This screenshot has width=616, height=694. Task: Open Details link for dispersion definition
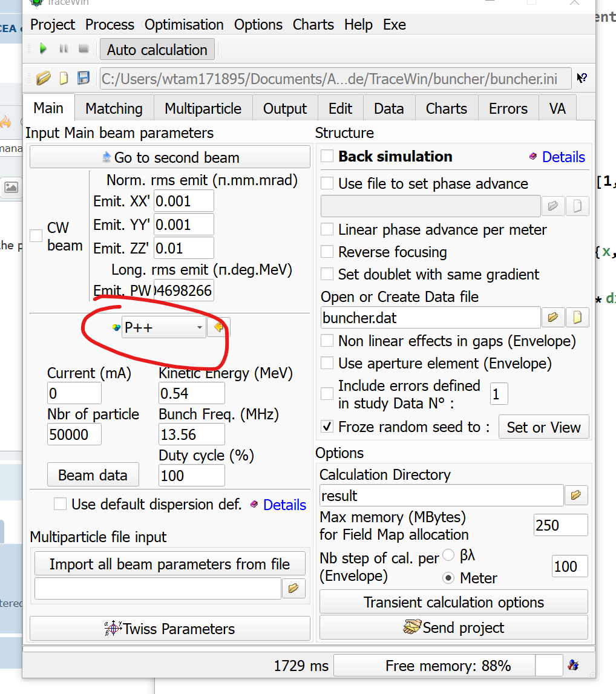(284, 505)
